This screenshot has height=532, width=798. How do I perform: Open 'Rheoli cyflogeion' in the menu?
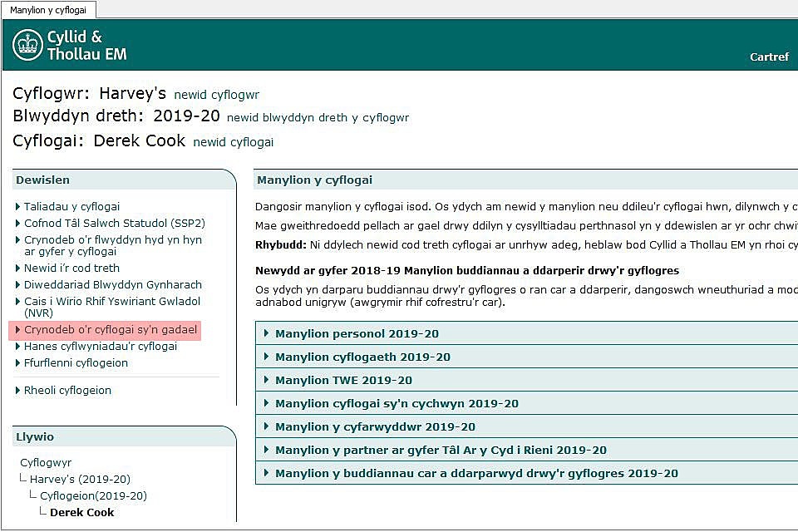(x=67, y=391)
